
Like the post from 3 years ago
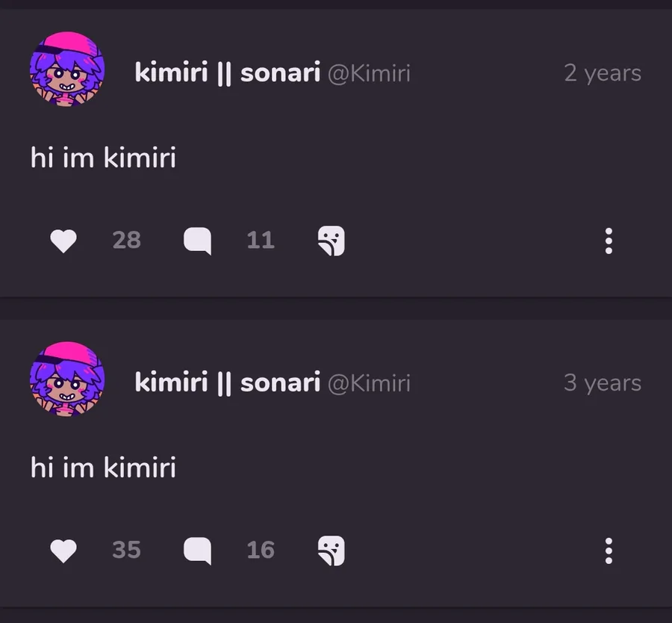click(63, 551)
